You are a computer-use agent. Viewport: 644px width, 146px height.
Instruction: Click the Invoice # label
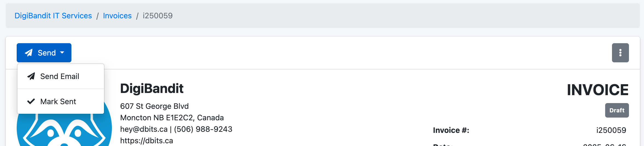coord(451,130)
